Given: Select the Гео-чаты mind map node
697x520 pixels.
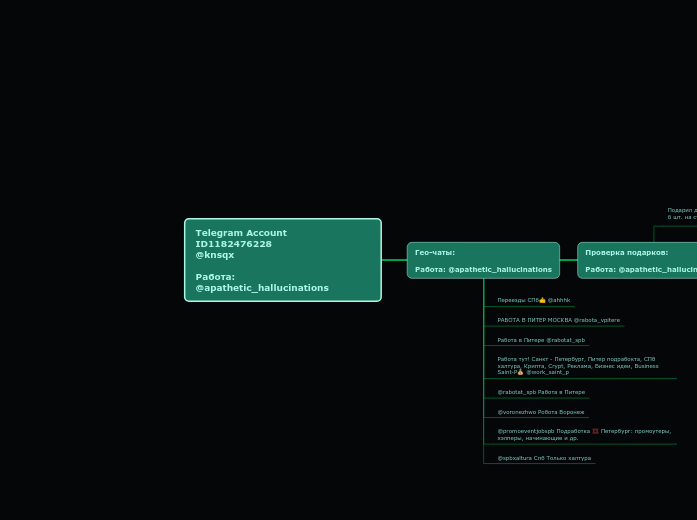Looking at the screenshot, I should coord(483,260).
